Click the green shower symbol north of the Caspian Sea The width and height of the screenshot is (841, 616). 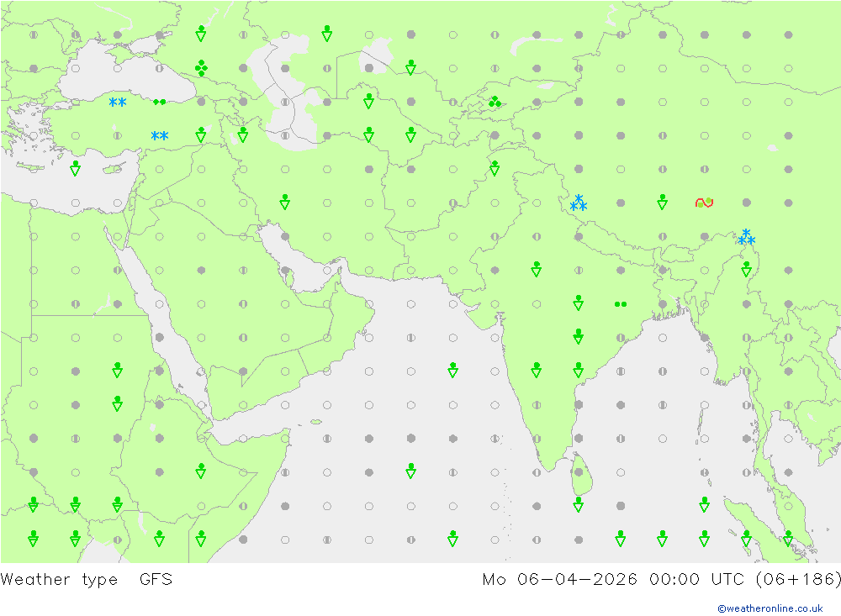click(x=326, y=34)
